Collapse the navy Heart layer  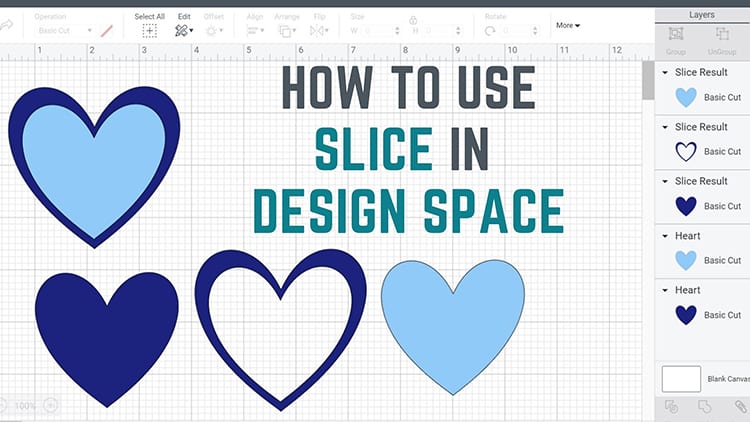665,290
